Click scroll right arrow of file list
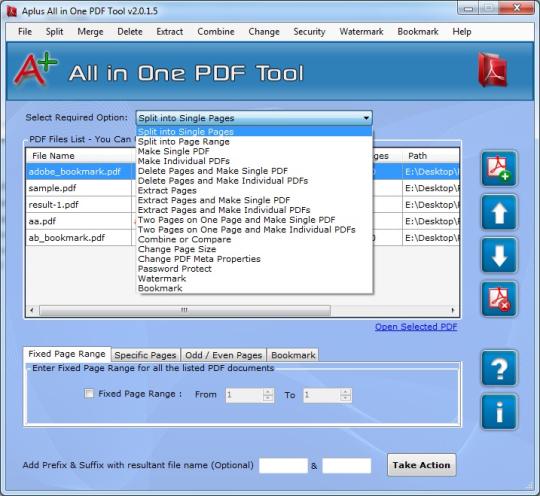 click(x=453, y=310)
